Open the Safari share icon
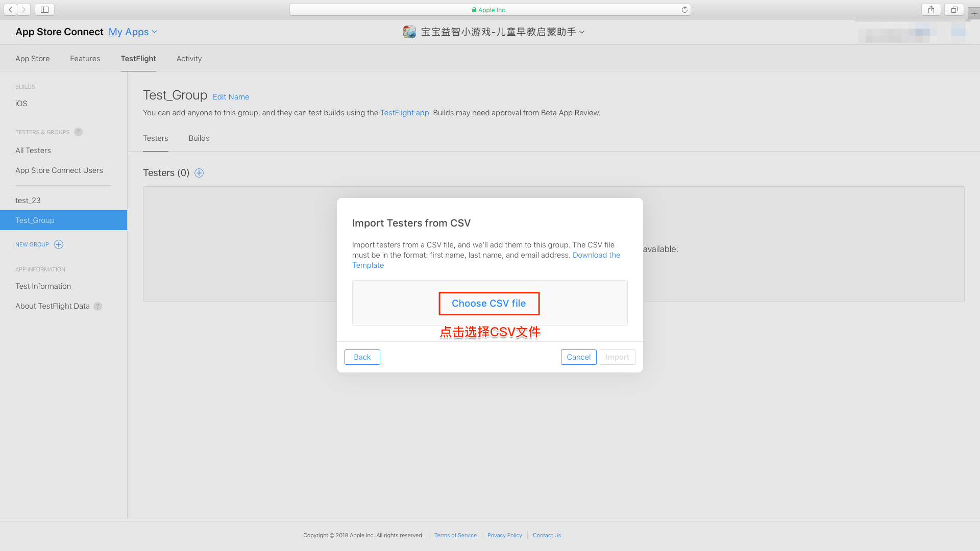This screenshot has width=980, height=551. click(932, 10)
